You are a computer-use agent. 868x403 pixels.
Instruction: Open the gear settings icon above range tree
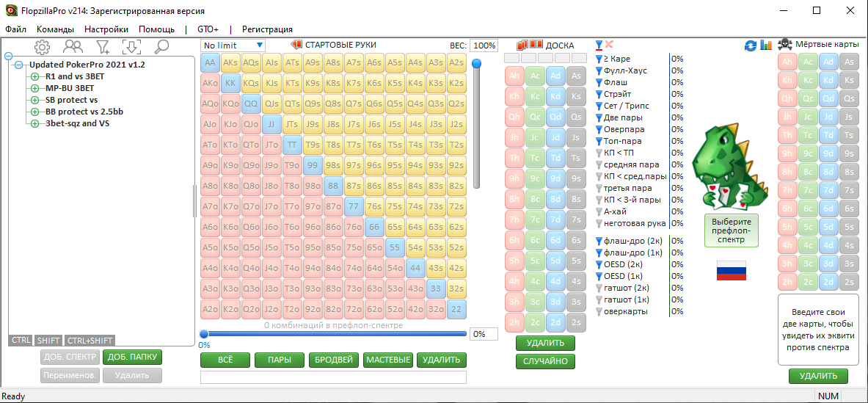coord(42,47)
